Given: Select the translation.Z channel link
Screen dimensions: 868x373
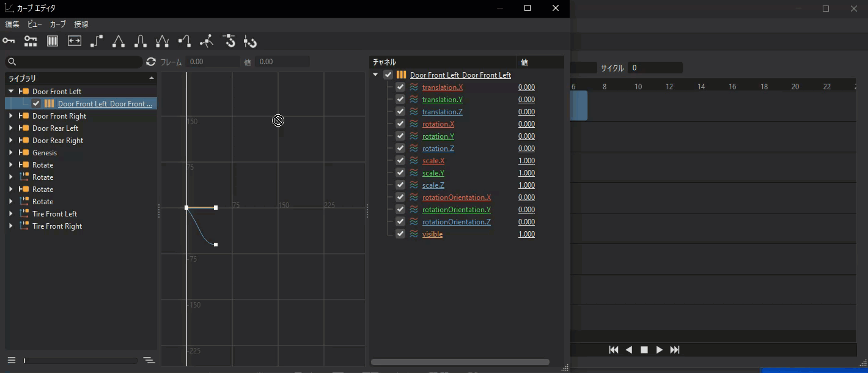Looking at the screenshot, I should [x=442, y=112].
